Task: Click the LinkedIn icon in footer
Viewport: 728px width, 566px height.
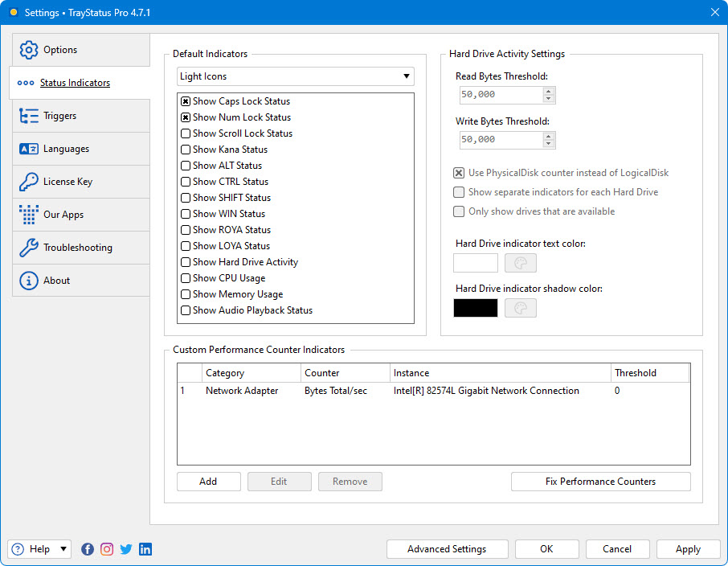Action: point(145,549)
